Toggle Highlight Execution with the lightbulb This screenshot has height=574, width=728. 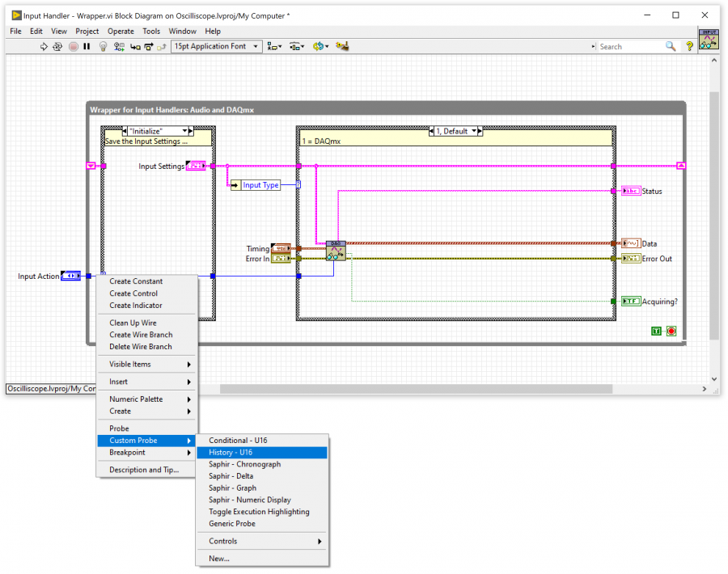pos(103,46)
